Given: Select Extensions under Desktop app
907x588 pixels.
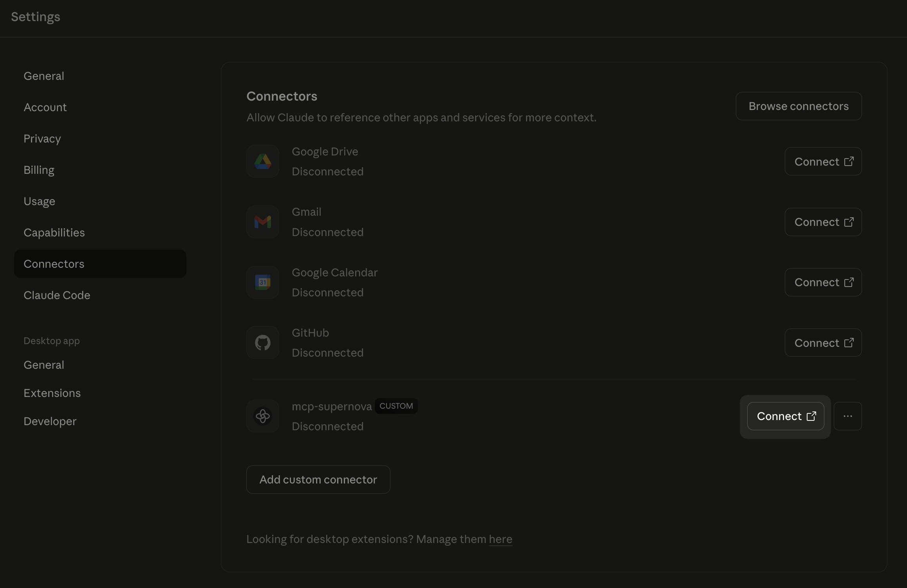Looking at the screenshot, I should (52, 393).
